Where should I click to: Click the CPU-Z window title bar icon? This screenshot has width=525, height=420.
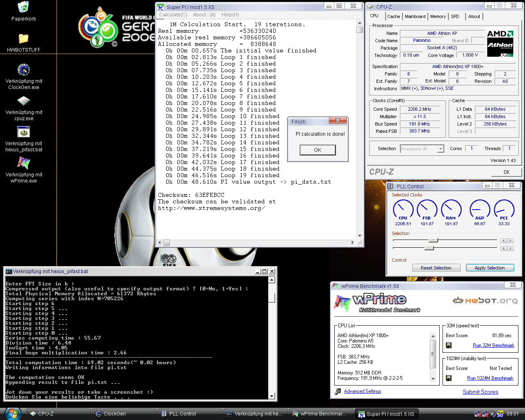[370, 7]
